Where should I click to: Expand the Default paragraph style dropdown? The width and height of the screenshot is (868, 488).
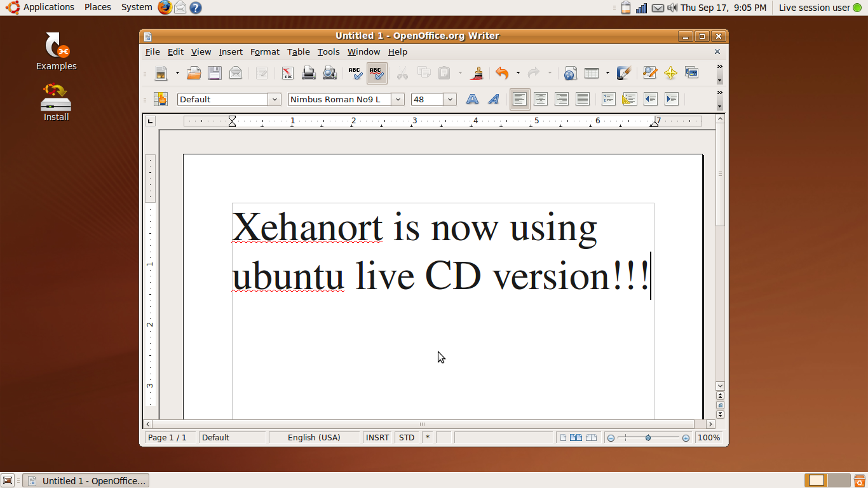tap(275, 99)
